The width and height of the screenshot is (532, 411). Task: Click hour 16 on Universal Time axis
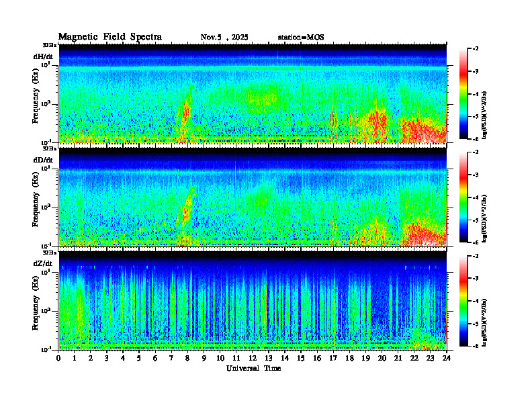pos(317,358)
